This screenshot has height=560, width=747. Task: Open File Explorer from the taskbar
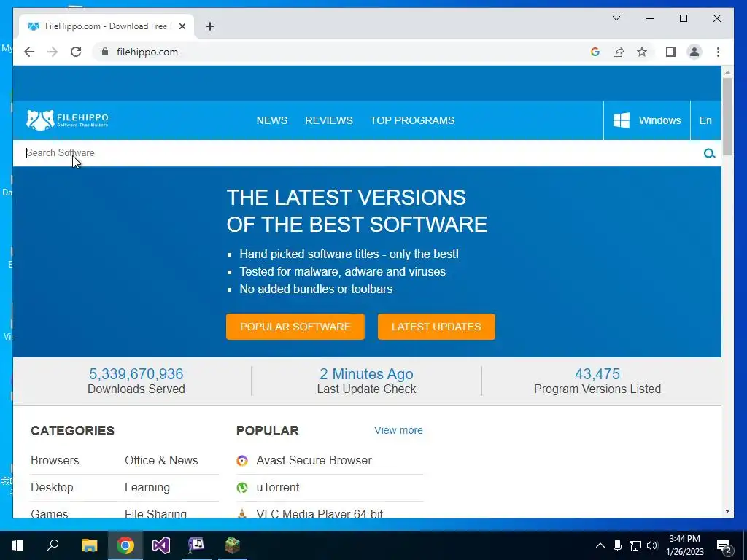click(89, 545)
